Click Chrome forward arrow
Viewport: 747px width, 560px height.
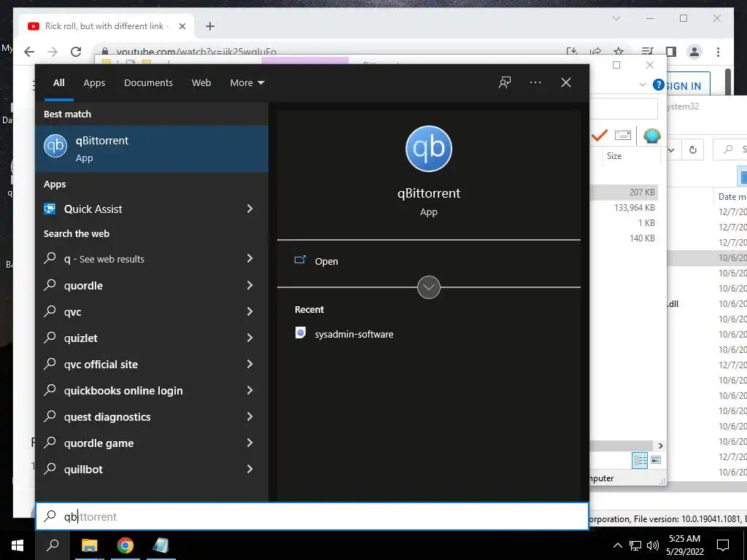[53, 52]
